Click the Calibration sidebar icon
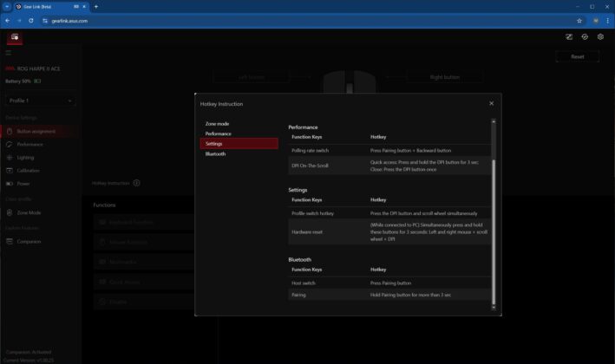 (10, 171)
